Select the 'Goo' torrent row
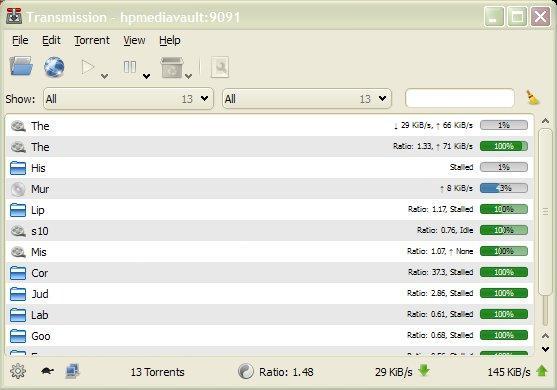This screenshot has width=557, height=390. pos(270,335)
